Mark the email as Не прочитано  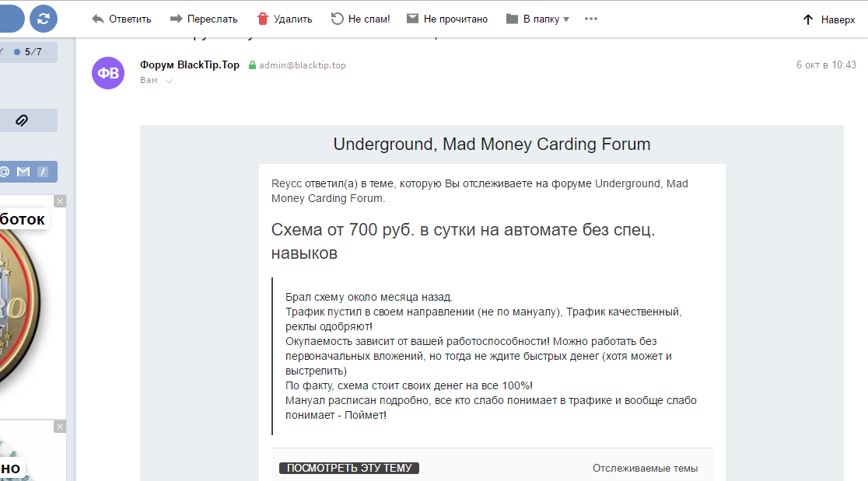click(x=447, y=19)
